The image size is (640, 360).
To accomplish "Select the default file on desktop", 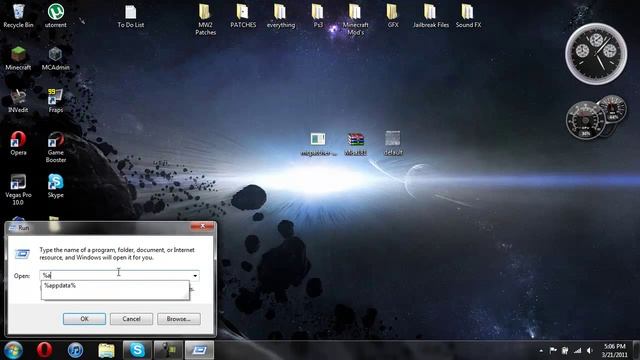I will (393, 144).
